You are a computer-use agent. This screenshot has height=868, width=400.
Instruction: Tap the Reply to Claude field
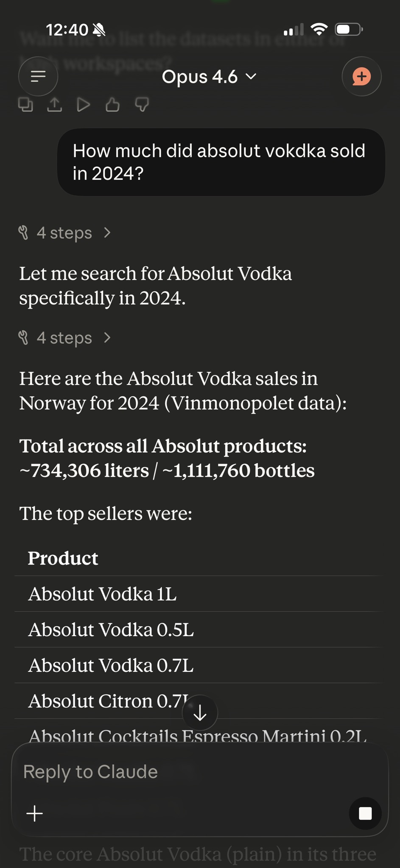click(x=170, y=772)
